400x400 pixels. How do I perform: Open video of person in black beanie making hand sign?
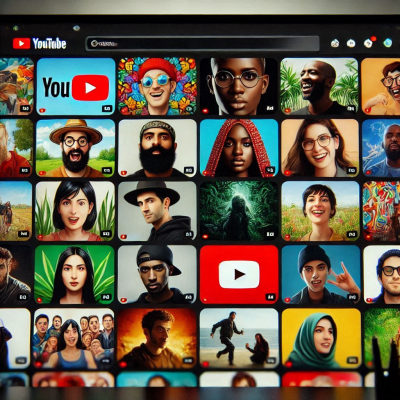[x=321, y=275]
